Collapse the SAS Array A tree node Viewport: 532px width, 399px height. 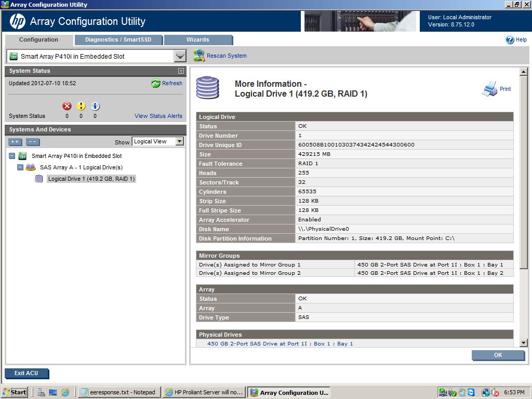click(x=20, y=167)
